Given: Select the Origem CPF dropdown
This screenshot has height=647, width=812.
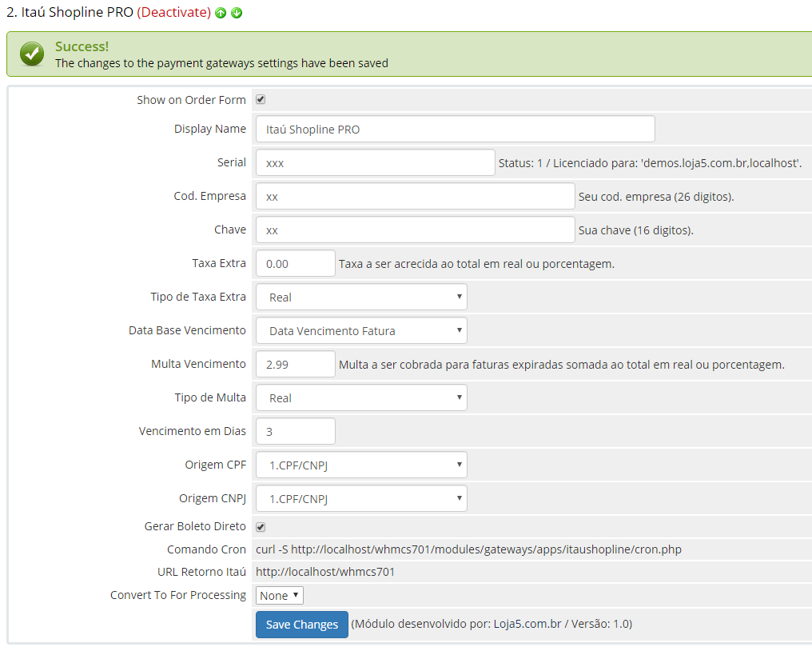Looking at the screenshot, I should pyautogui.click(x=361, y=465).
